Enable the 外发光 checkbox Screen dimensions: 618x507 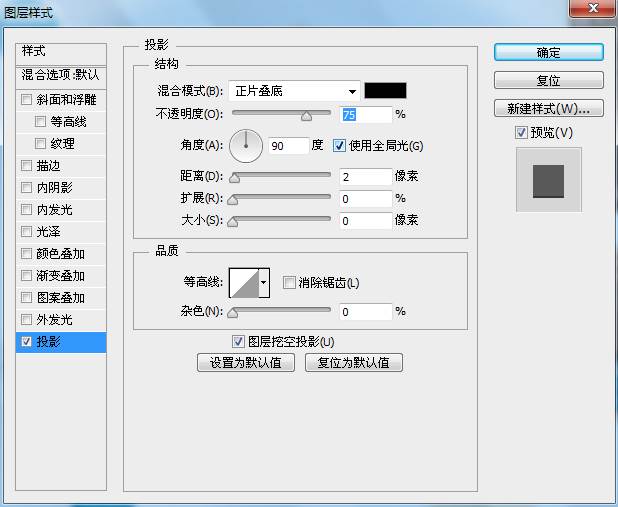tap(26, 319)
